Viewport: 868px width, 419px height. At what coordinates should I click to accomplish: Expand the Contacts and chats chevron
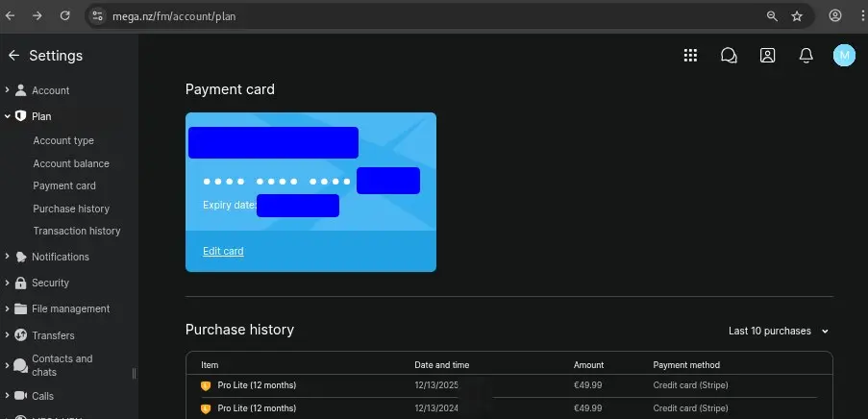tap(7, 365)
